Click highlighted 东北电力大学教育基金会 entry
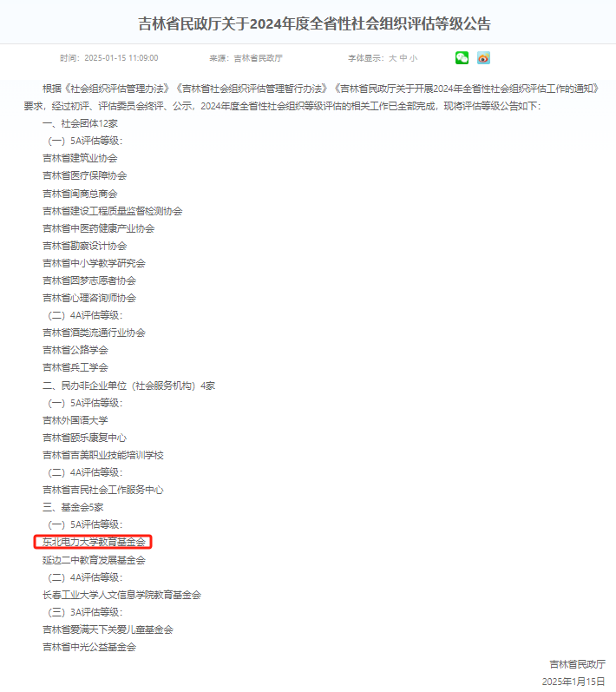616x692 pixels. tap(93, 542)
